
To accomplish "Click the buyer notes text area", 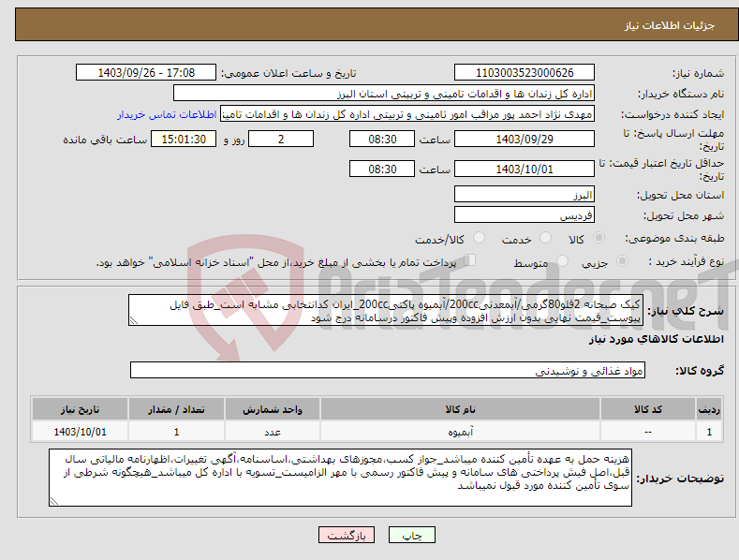I will tap(340, 478).
